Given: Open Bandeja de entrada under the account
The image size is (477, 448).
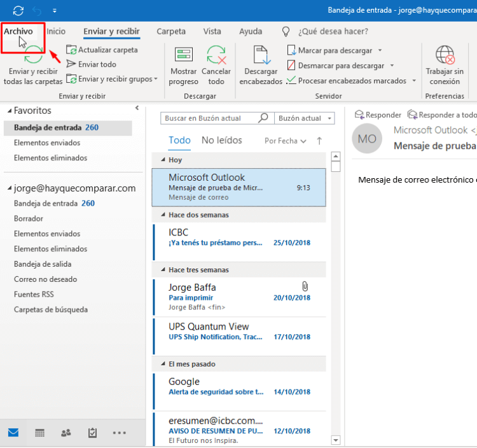Looking at the screenshot, I should (54, 203).
